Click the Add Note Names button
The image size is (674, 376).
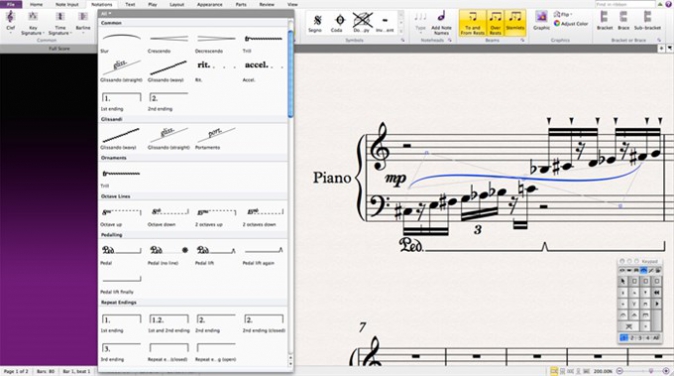[441, 23]
